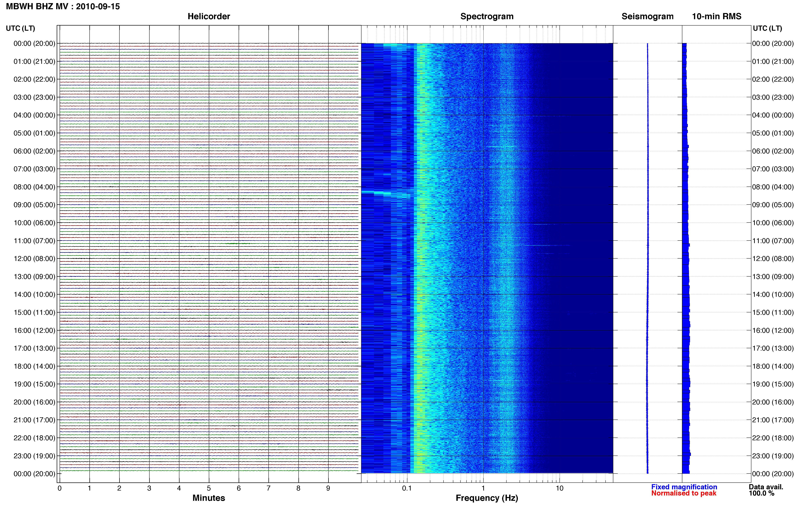
Task: Click "20:00 (16:00)" on the RMS-side time axis
Action: click(773, 402)
